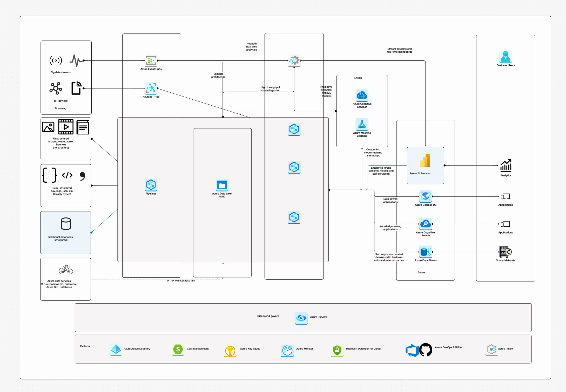Select the Relational databases cylinder icon
This screenshot has width=566, height=392.
coord(66,224)
